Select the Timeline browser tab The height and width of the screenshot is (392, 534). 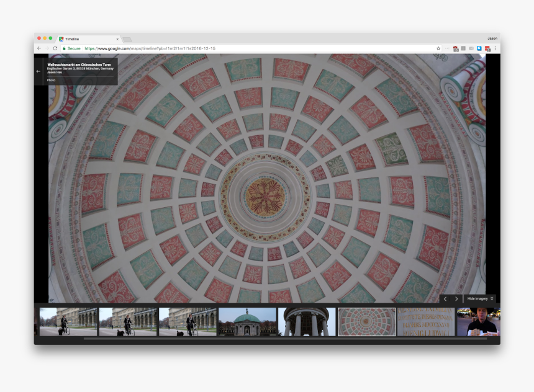[x=89, y=39]
